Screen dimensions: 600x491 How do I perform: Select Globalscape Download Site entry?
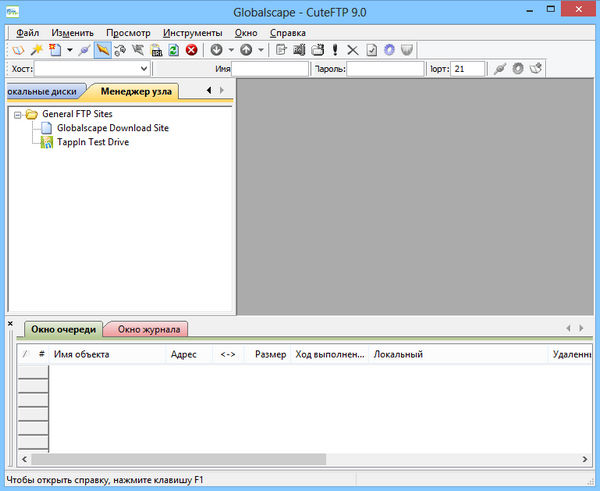(112, 128)
